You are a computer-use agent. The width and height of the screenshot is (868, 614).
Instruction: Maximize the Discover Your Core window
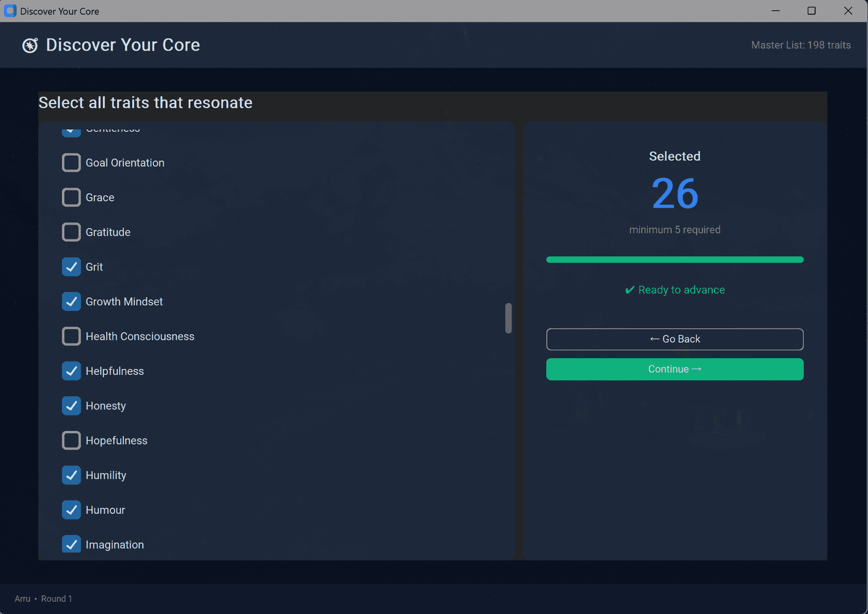[x=812, y=11]
